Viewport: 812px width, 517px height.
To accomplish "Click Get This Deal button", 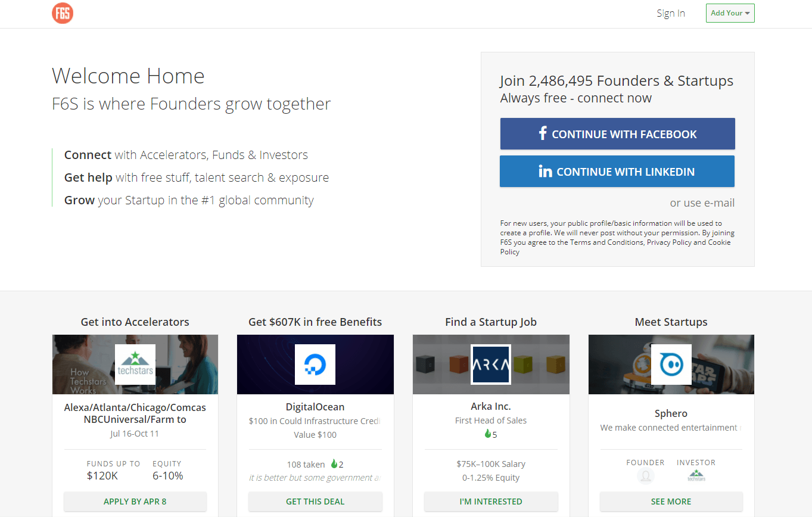I will (315, 502).
